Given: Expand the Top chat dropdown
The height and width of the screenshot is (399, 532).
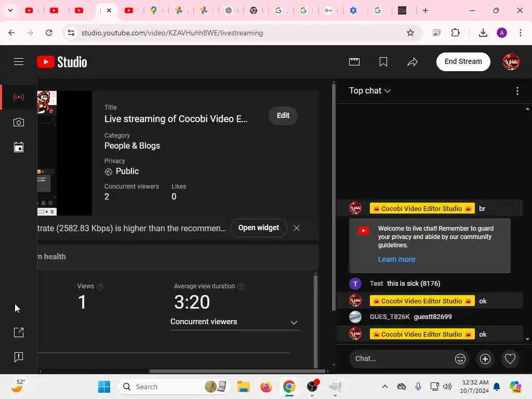Looking at the screenshot, I should (x=370, y=91).
